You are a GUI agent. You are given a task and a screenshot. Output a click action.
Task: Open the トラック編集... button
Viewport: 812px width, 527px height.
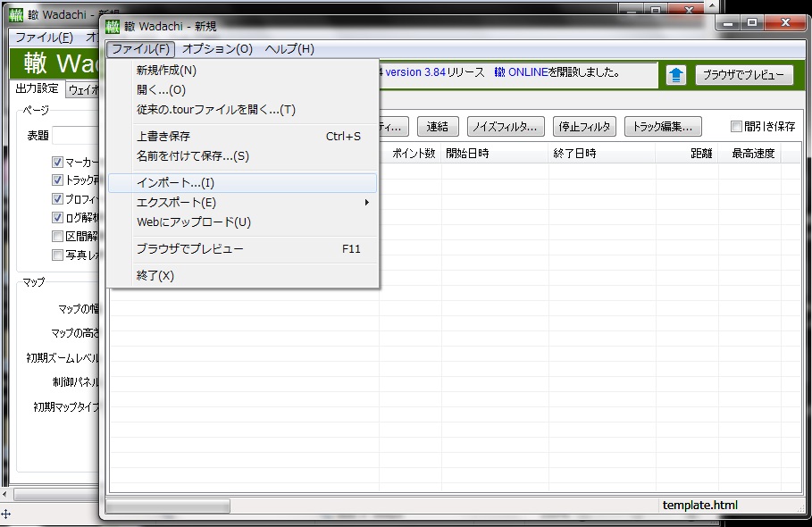click(663, 126)
